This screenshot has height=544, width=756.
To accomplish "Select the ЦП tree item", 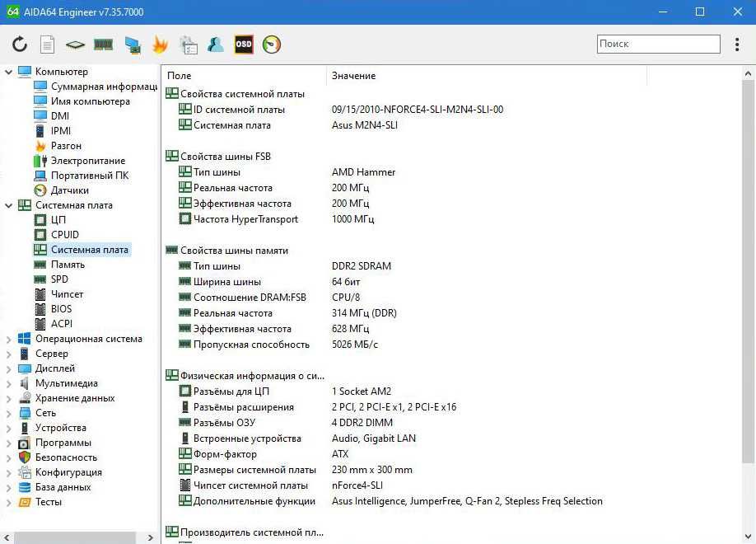I will point(58,220).
